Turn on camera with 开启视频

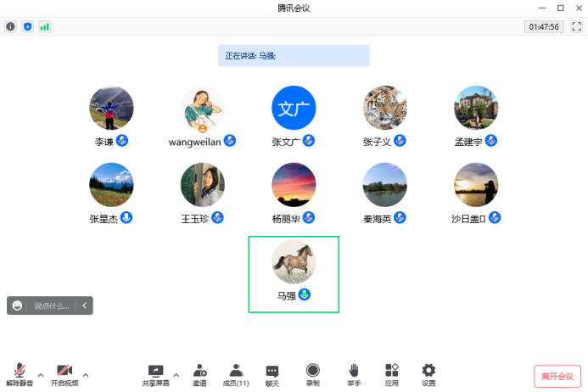[64, 374]
